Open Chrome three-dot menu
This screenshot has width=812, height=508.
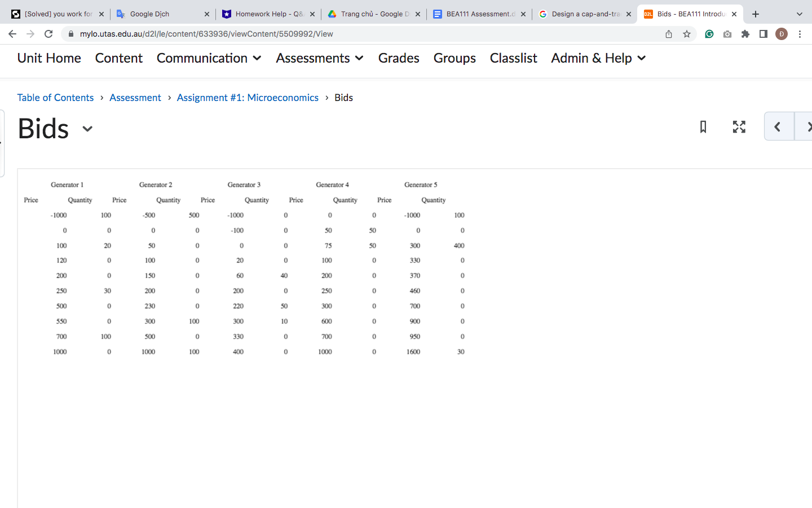(x=800, y=34)
